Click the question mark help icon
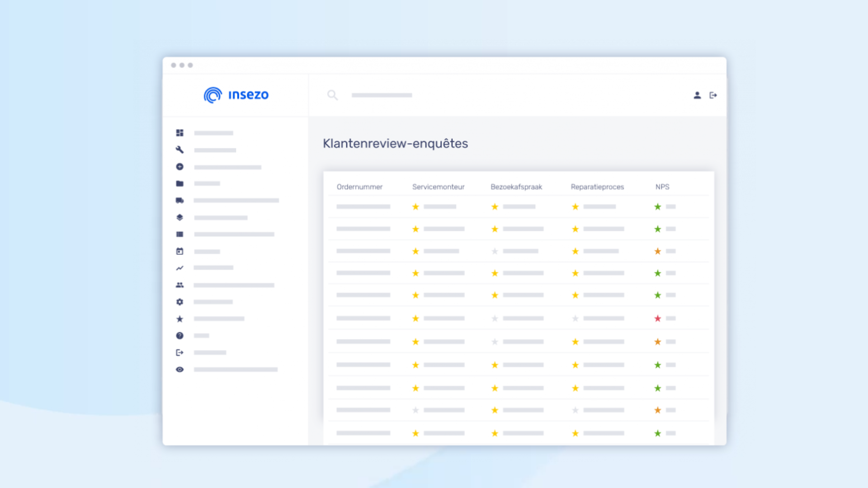The height and width of the screenshot is (488, 868). click(x=179, y=336)
